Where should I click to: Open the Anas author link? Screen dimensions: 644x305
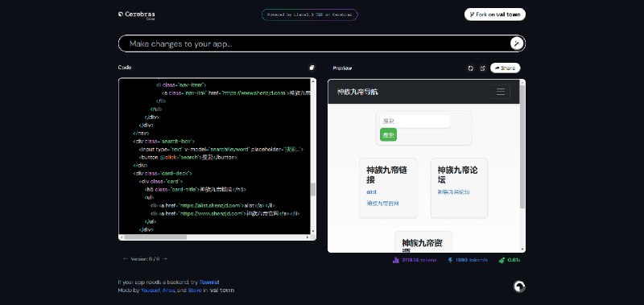(x=168, y=291)
